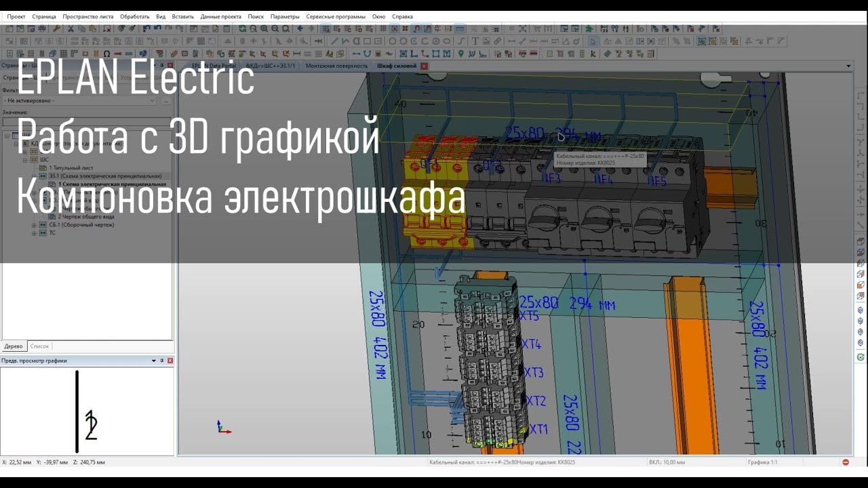Select the arrow pointer selection tool
Viewport: 868px width, 488px height.
click(593, 41)
